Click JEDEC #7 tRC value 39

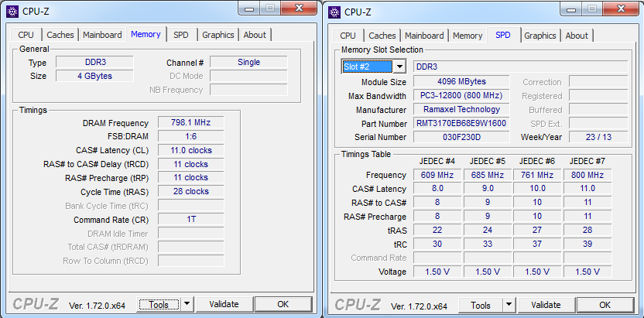[587, 244]
